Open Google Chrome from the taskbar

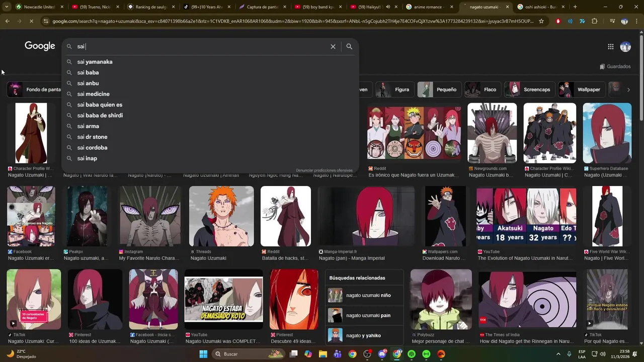pos(352,354)
